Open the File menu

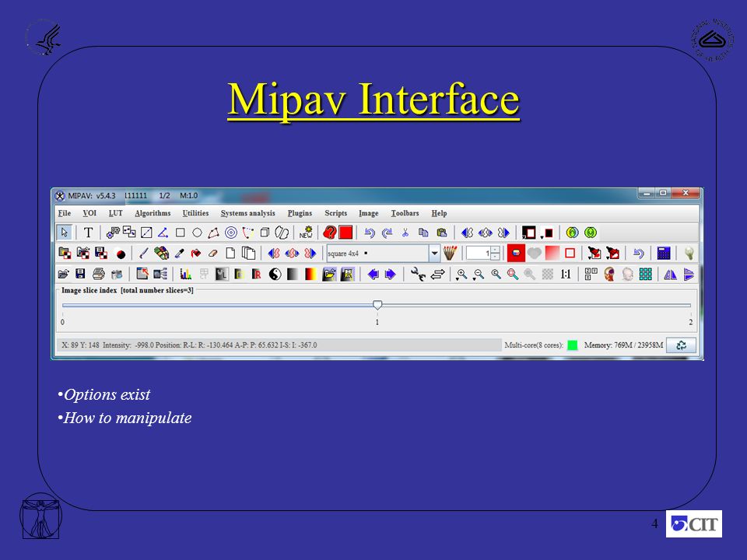click(65, 213)
